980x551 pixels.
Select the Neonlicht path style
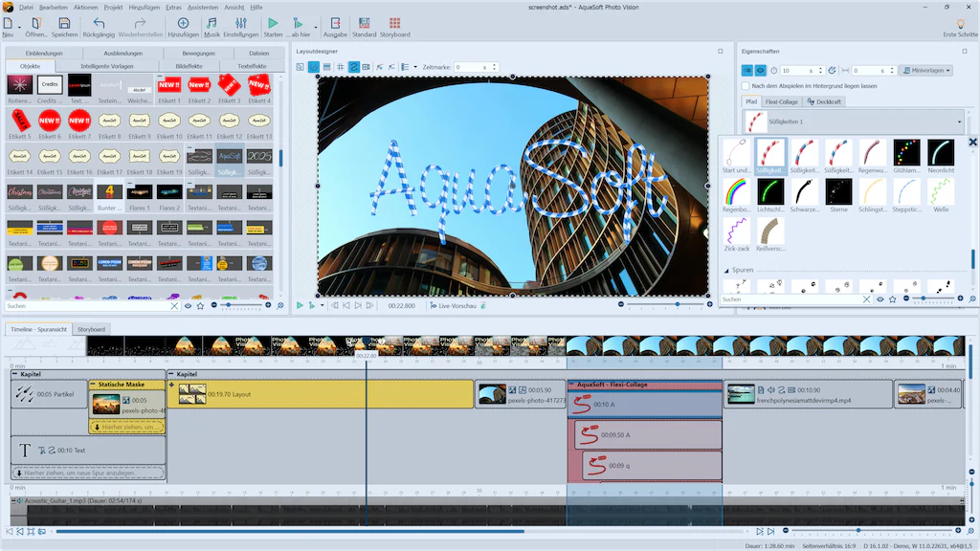[941, 156]
